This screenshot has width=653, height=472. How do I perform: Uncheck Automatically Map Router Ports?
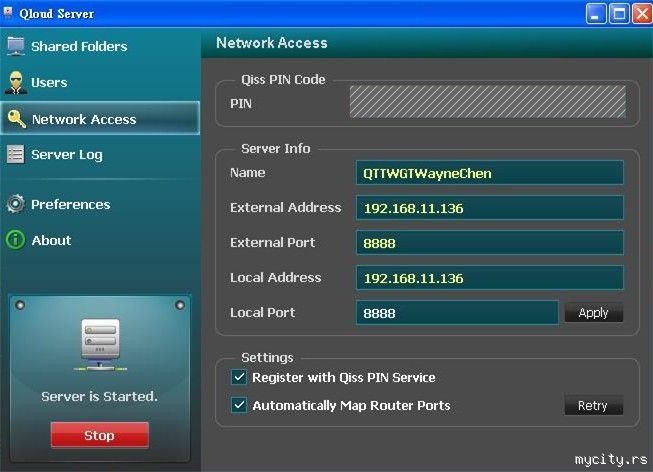coord(239,406)
